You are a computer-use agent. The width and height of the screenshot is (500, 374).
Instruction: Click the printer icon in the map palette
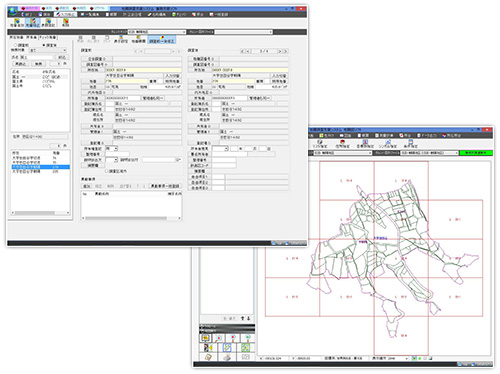[227, 357]
